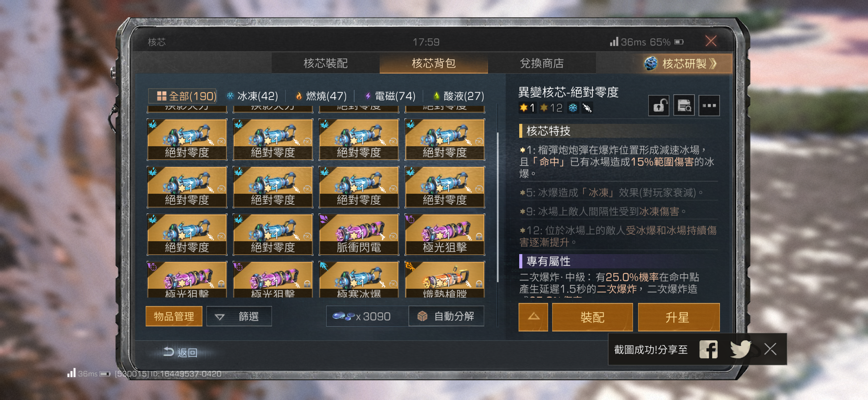Switch to the 核芯裝配 tab
868x400 pixels.
(x=325, y=63)
